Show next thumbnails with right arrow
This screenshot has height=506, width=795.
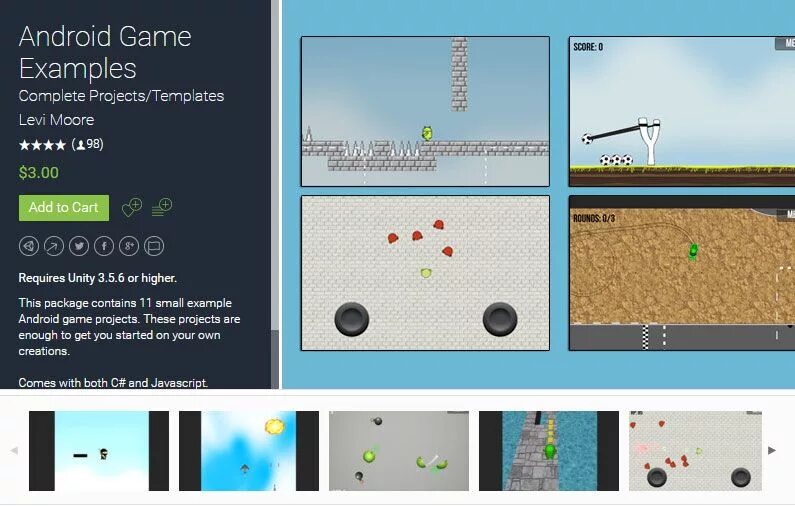(772, 450)
